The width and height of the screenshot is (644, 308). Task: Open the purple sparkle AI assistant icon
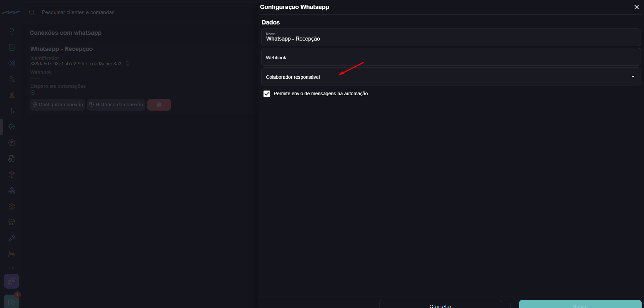(11, 281)
